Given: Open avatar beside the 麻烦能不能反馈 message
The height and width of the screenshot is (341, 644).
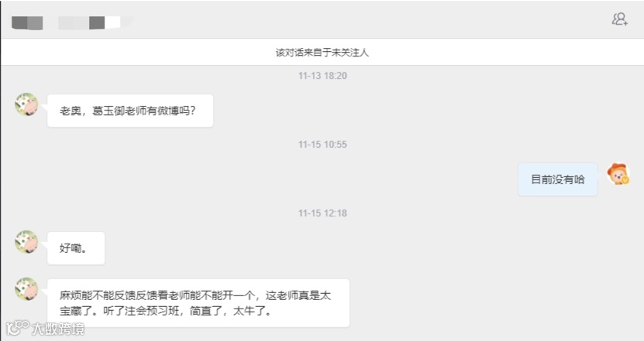Looking at the screenshot, I should point(26,289).
